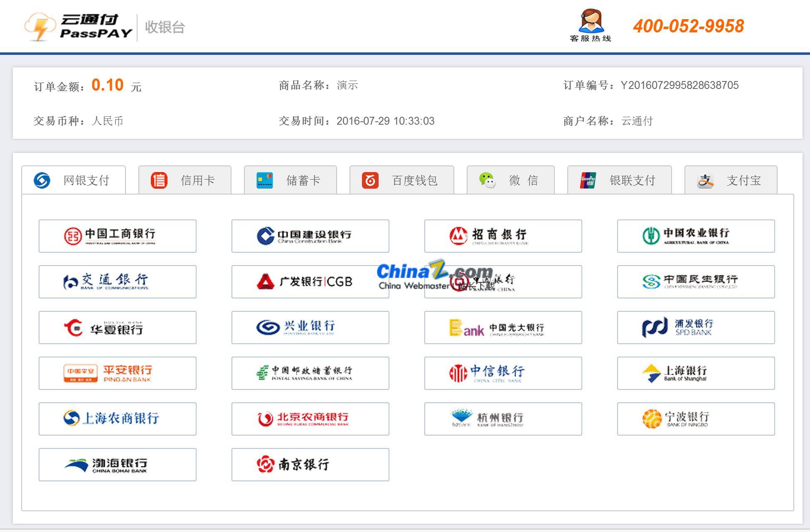810x532 pixels.
Task: Switch to the 支付宝 tab
Action: [731, 180]
